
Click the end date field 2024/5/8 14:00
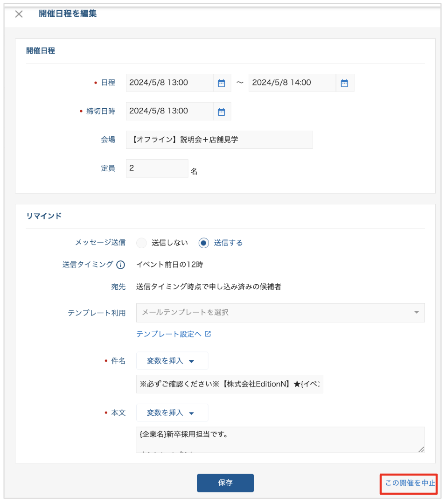point(292,83)
